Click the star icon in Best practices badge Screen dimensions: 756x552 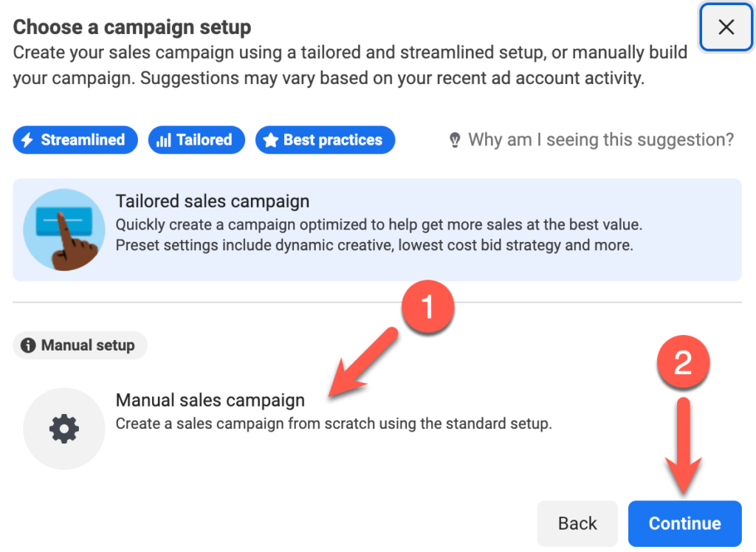pyautogui.click(x=270, y=140)
